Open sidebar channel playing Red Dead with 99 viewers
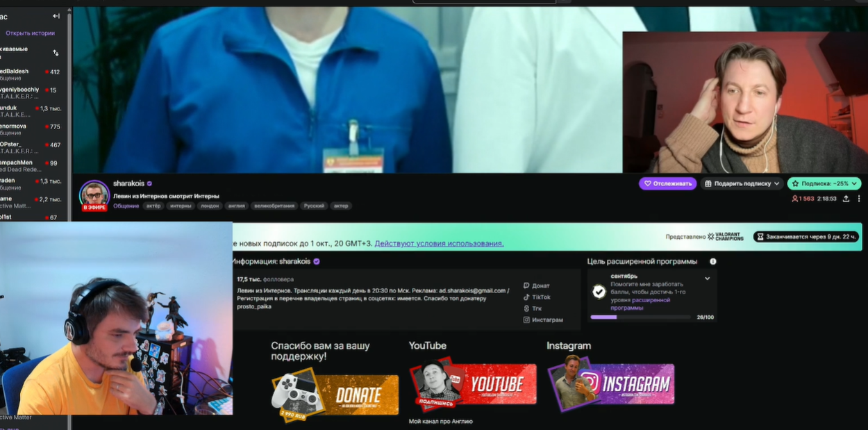 point(32,165)
